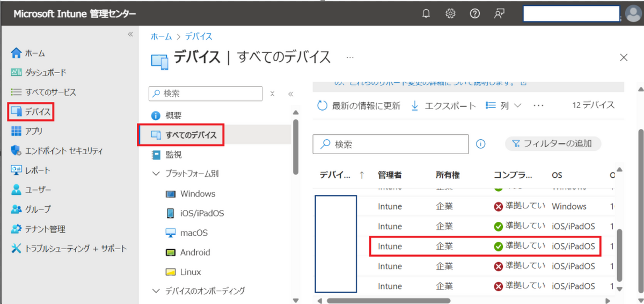Viewport: 644px width, 304px height.
Task: Click device menu vertical scrollbar
Action: point(295,147)
